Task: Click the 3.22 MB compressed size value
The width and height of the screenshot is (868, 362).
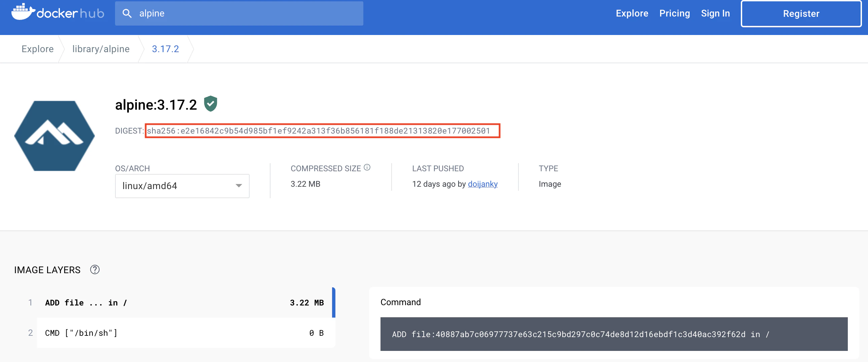Action: click(305, 184)
